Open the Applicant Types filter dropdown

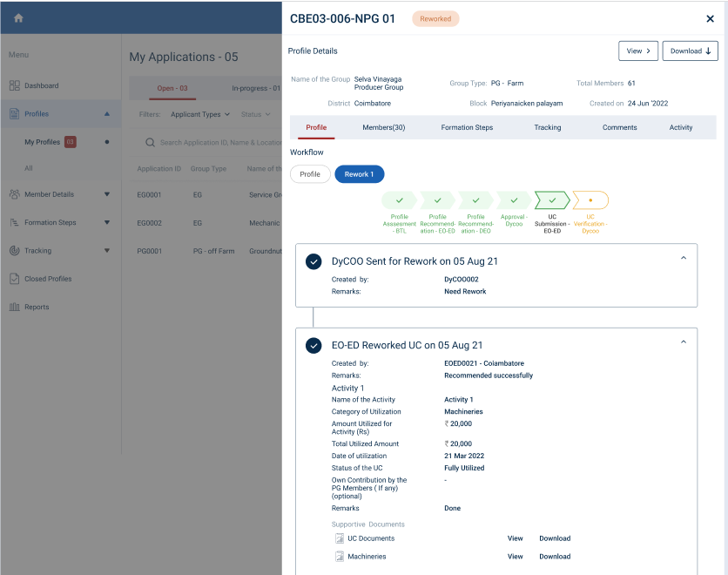pyautogui.click(x=200, y=114)
